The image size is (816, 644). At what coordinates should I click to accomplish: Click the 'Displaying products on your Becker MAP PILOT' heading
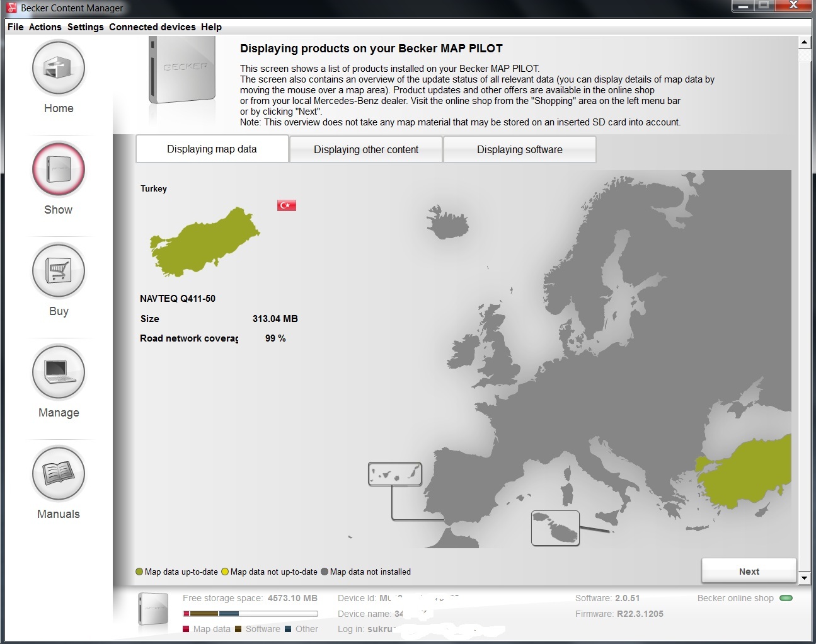coord(371,49)
